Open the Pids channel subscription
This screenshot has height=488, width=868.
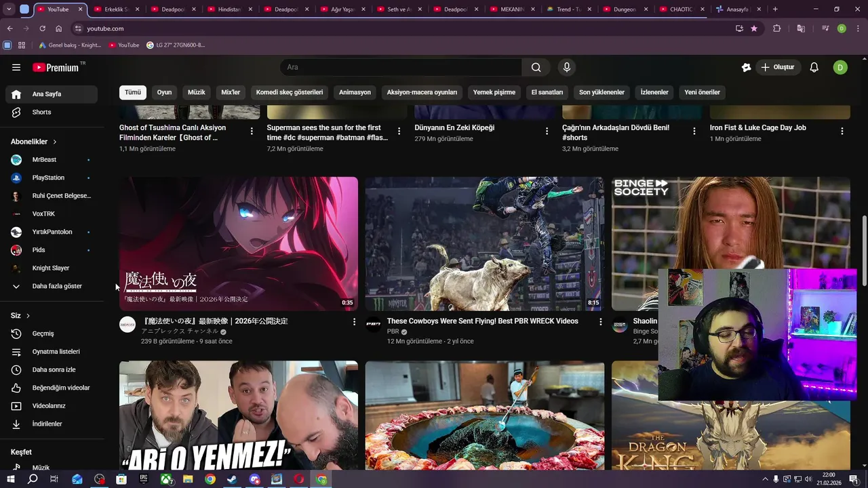52,250
